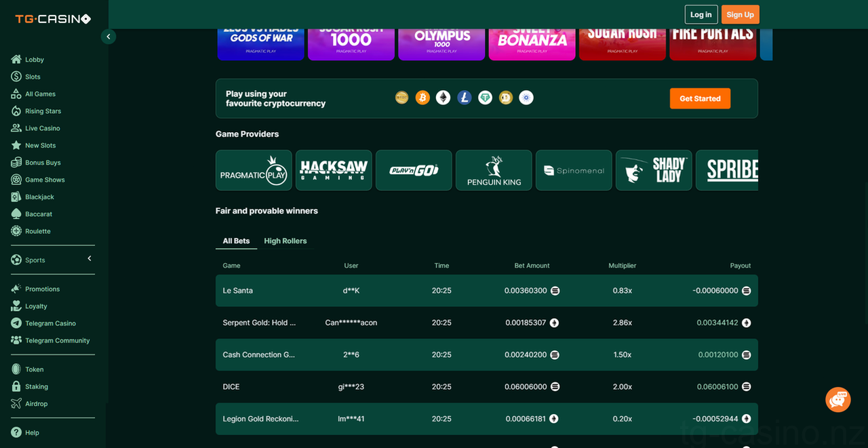Open the Roulette wheel icon
This screenshot has width=868, height=448.
[16, 231]
